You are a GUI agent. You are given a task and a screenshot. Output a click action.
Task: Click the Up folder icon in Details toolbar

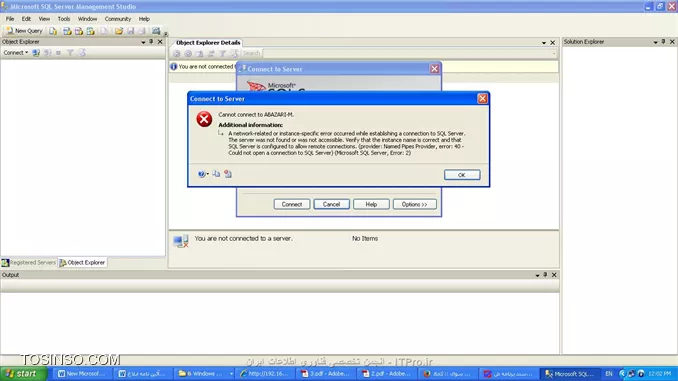[199, 54]
